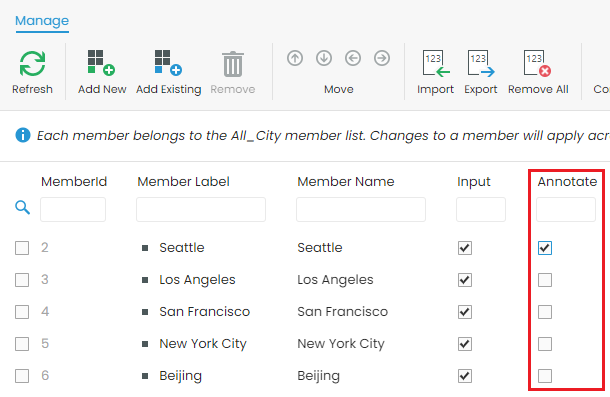Enable Annotate for Los Angeles
Screen dimensions: 610x397
pos(545,280)
